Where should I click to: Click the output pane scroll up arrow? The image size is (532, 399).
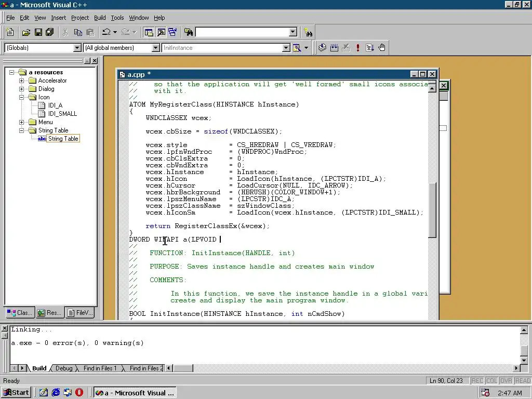524,330
